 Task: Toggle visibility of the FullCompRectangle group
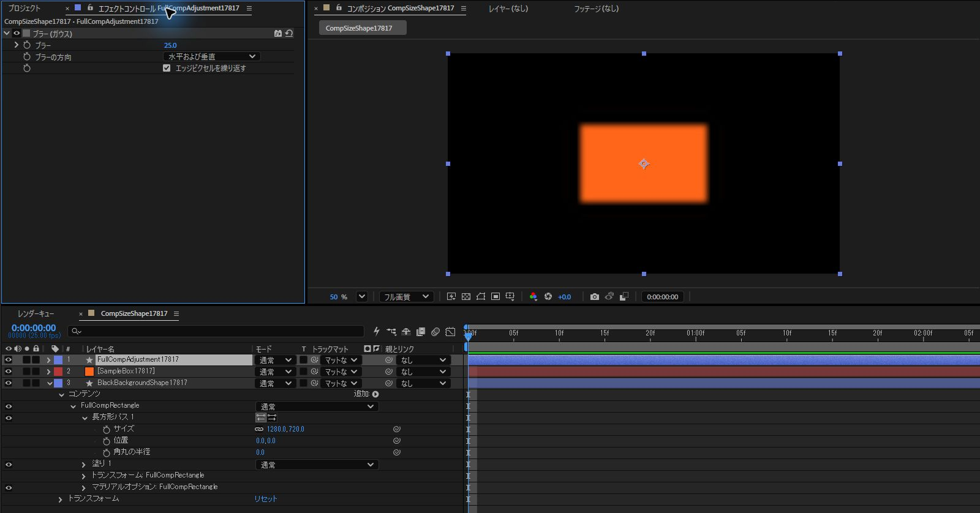[x=9, y=406]
